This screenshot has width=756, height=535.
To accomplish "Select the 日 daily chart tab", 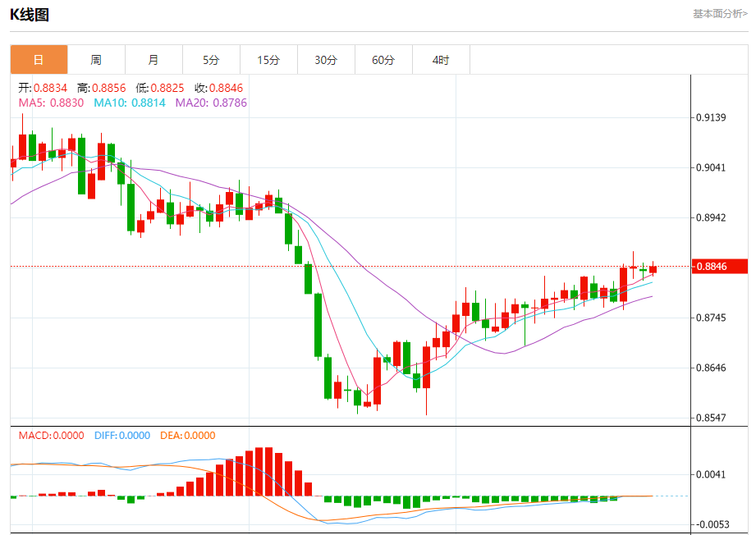I will [39, 60].
